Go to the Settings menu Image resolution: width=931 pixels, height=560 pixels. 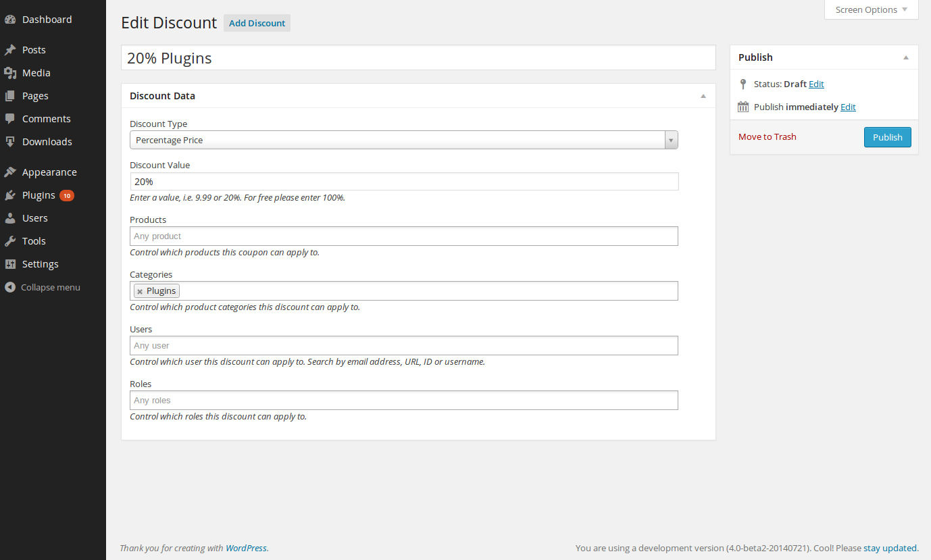[x=40, y=264]
